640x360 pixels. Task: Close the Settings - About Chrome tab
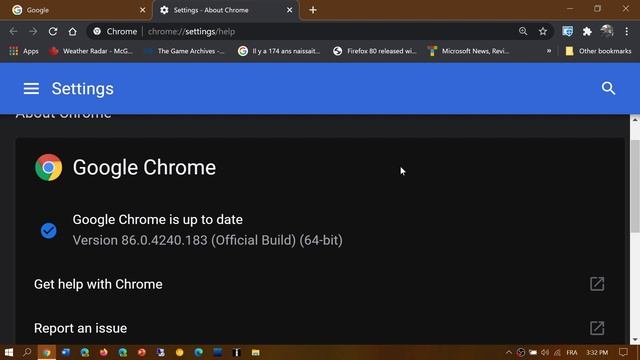[289, 10]
